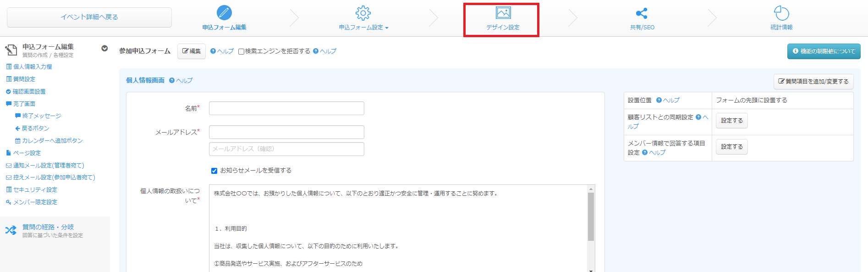Click the 質問の経路・分岐 shuffle icon
The height and width of the screenshot is (272, 868).
11,230
